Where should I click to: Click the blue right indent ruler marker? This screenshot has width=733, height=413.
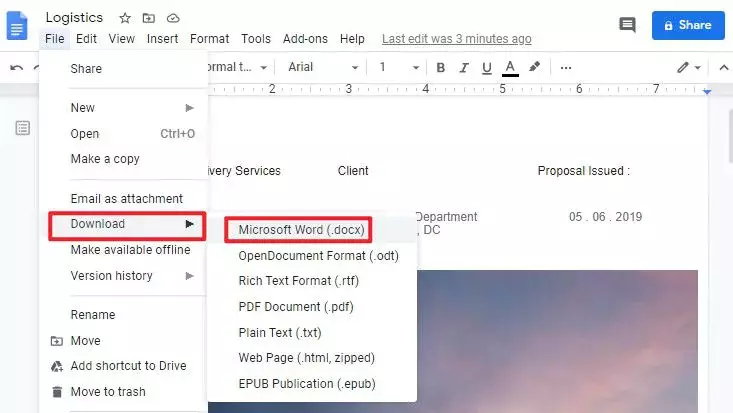point(707,91)
